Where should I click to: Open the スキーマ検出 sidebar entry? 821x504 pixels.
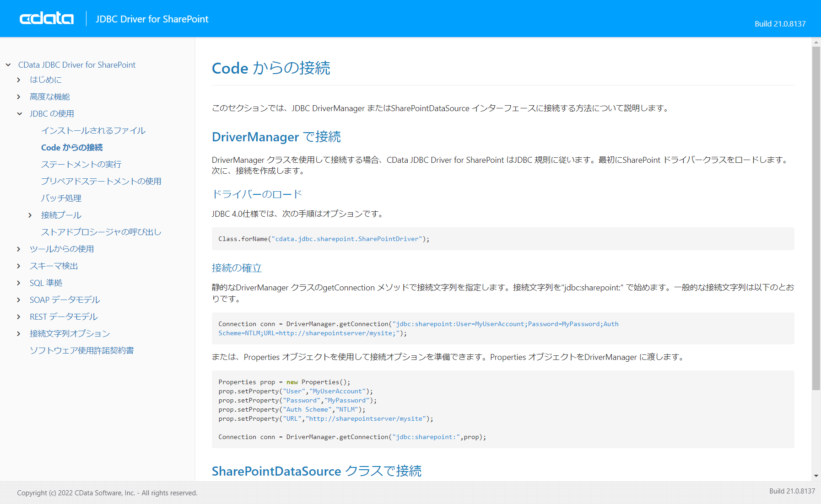coord(54,266)
